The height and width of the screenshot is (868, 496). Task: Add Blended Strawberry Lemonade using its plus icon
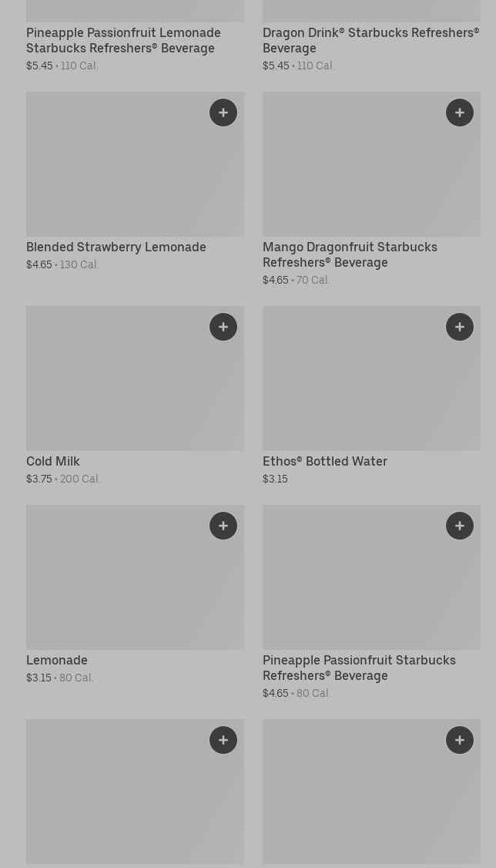coord(223,113)
